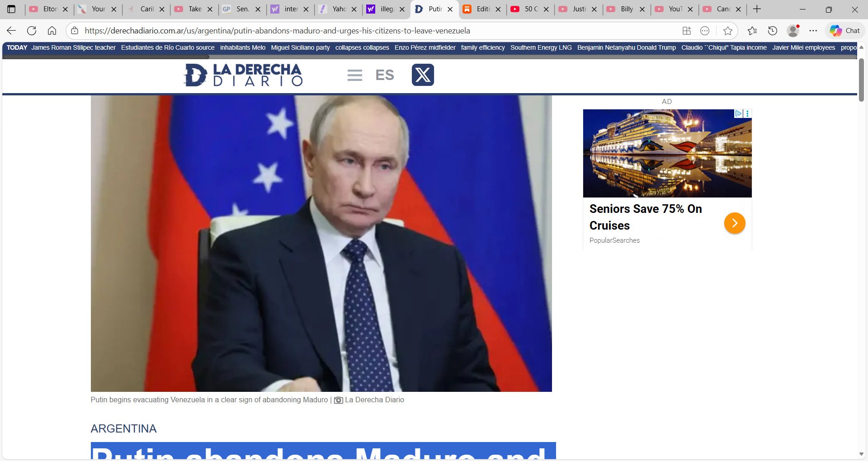This screenshot has height=461, width=868.
Task: Switch to the 'Take' tab
Action: coord(194,9)
